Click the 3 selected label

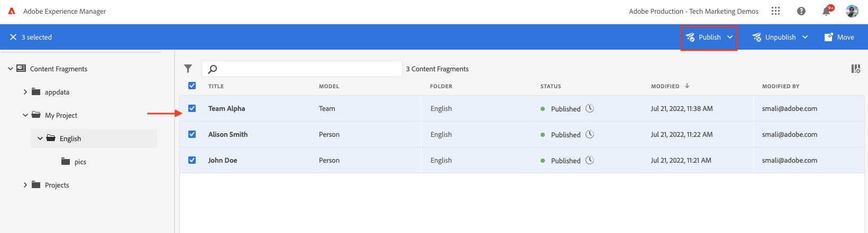[36, 37]
